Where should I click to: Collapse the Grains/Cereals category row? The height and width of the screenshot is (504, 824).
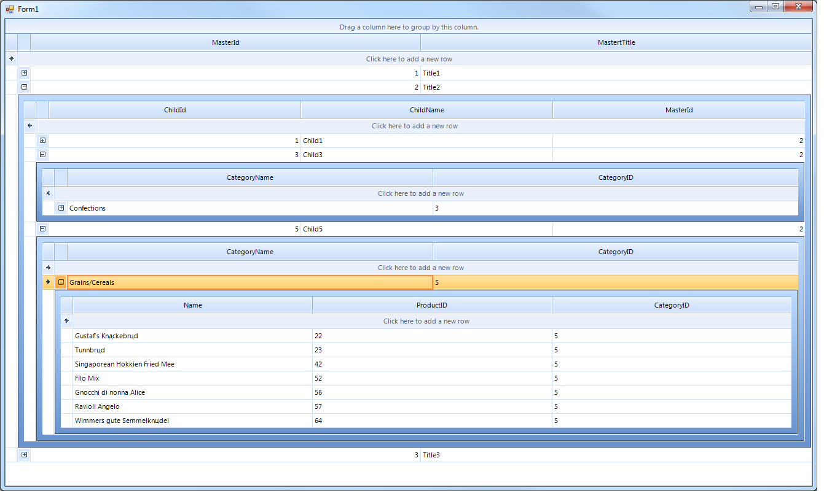pos(61,282)
